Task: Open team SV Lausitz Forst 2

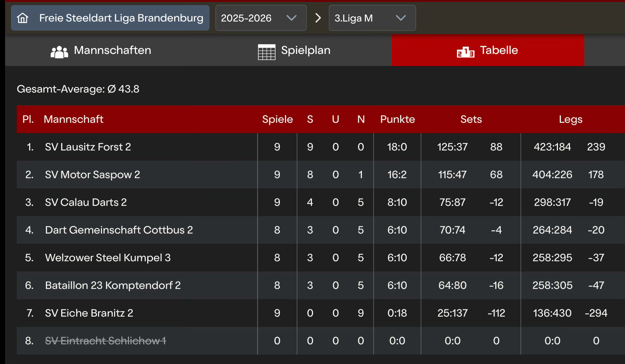Action: pyautogui.click(x=88, y=147)
